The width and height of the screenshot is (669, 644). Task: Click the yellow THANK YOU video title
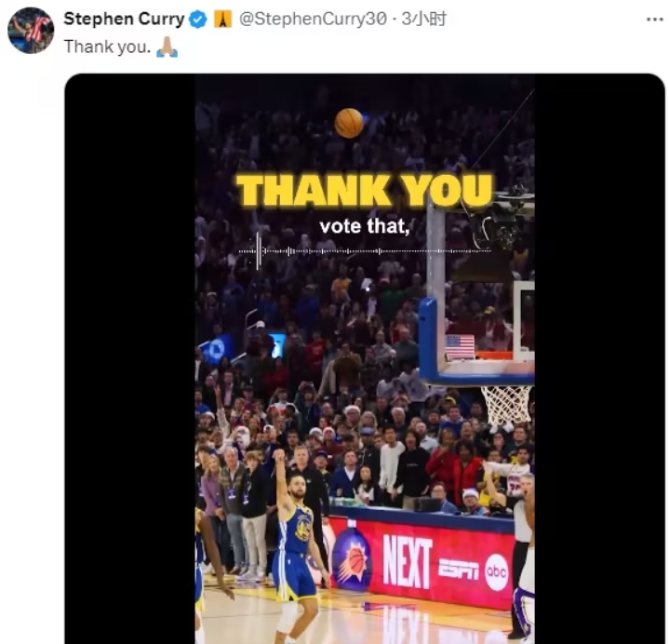(x=365, y=190)
